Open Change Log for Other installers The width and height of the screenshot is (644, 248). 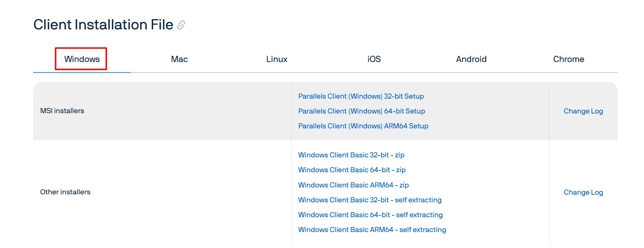point(583,193)
